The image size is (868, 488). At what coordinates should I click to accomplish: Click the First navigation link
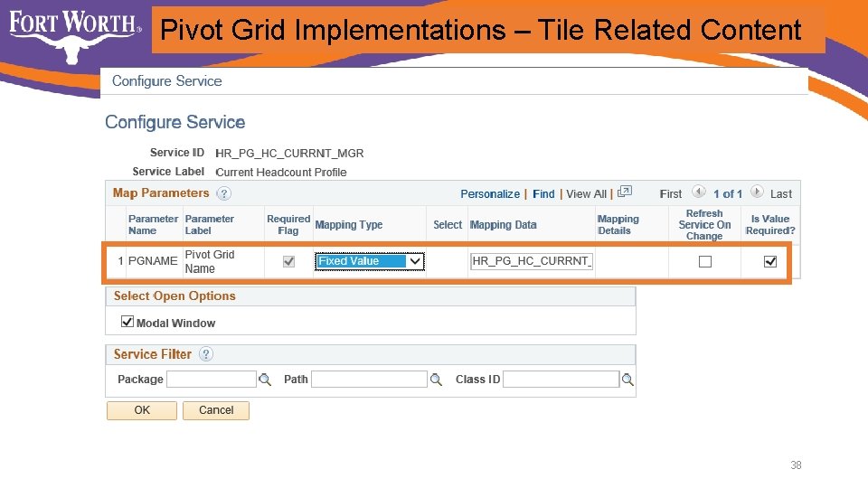pos(670,194)
